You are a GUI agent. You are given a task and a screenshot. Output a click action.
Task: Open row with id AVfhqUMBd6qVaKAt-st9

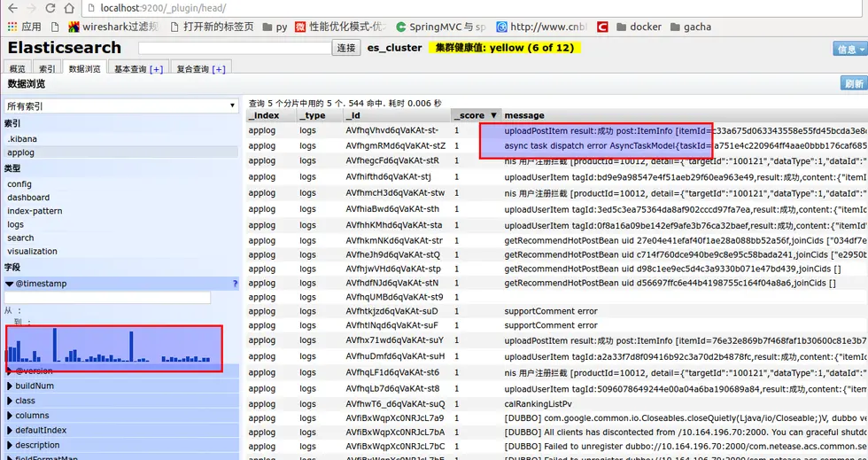point(557,297)
